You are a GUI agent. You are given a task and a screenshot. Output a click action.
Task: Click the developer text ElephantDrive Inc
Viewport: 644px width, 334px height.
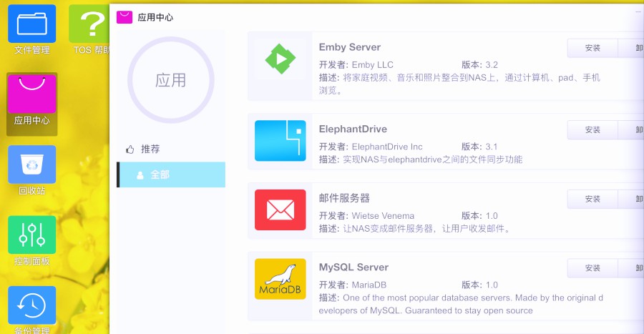pyautogui.click(x=387, y=147)
